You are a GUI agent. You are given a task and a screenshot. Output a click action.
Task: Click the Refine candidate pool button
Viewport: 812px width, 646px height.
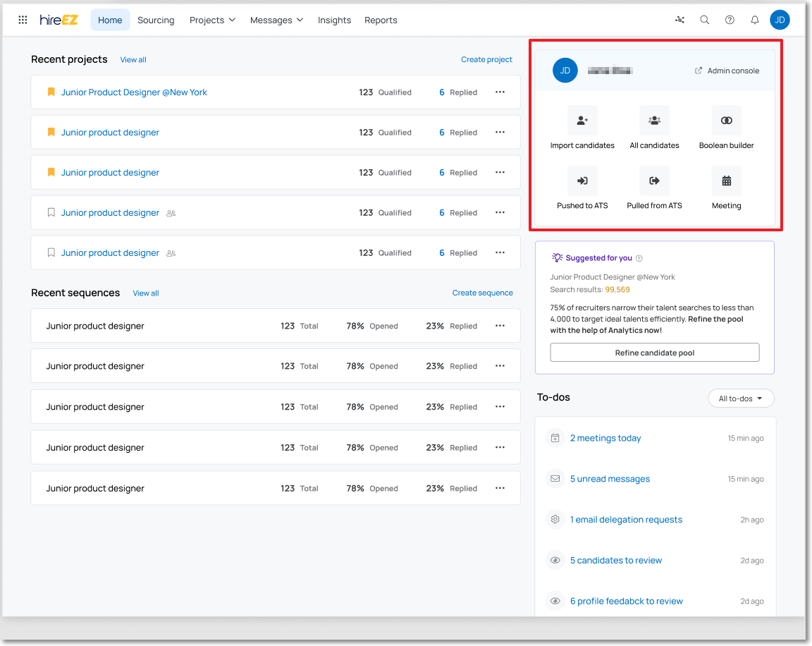tap(654, 353)
